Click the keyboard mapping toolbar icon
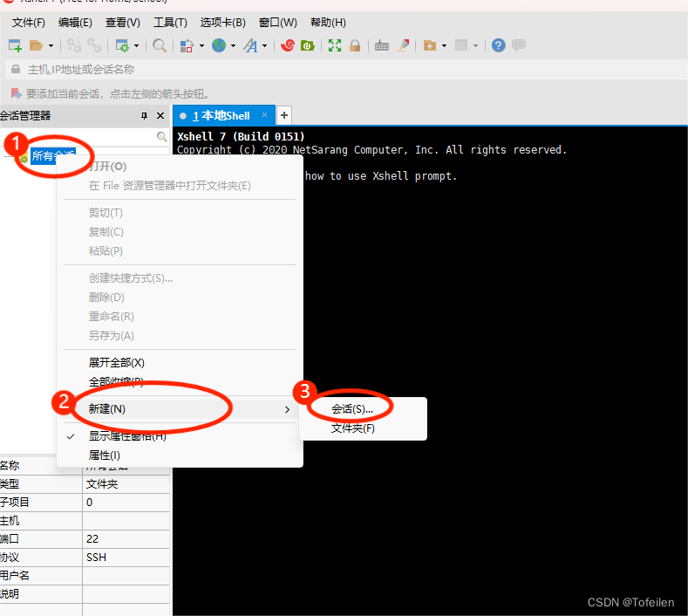 [382, 45]
